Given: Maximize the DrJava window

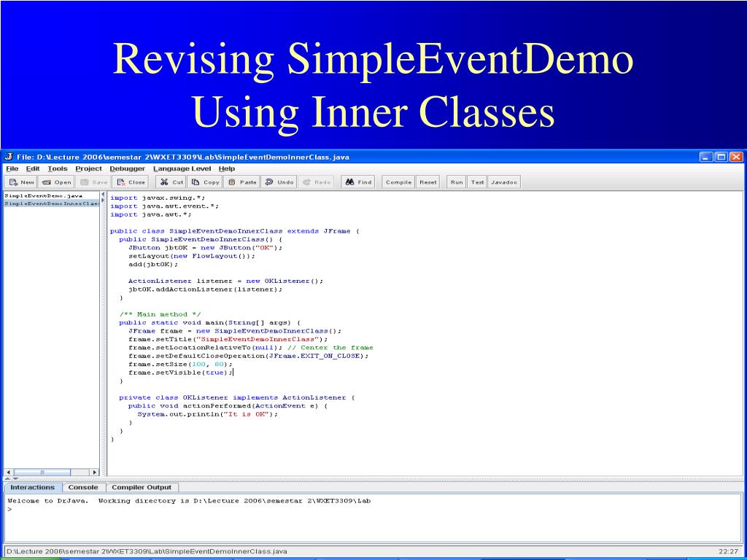Looking at the screenshot, I should click(721, 157).
